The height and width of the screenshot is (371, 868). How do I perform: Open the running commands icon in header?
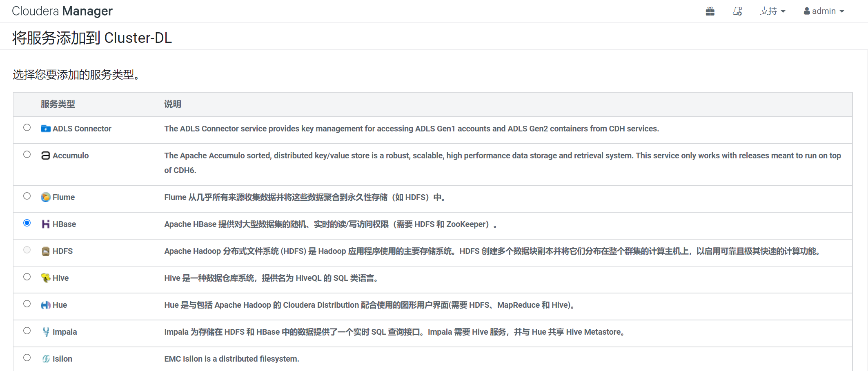point(737,11)
